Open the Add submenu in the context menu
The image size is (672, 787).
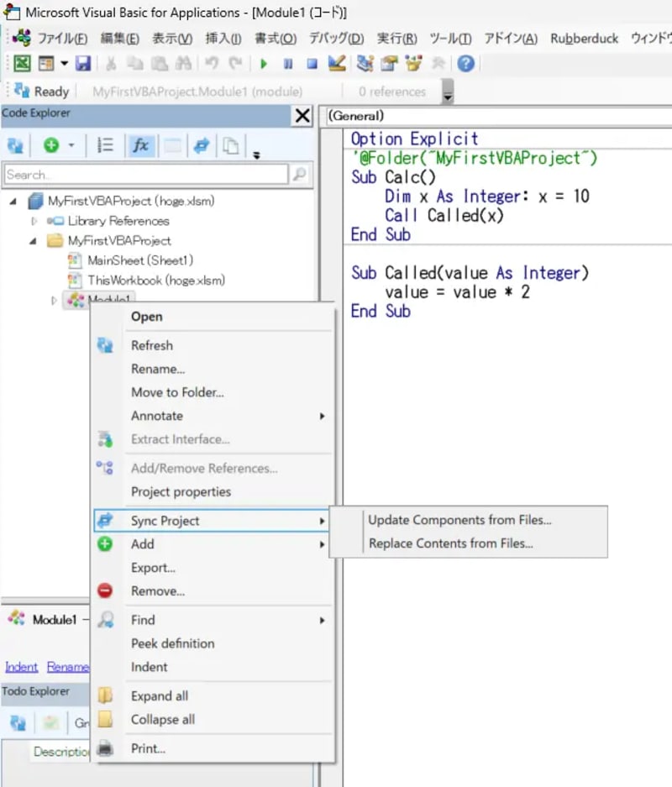pyautogui.click(x=213, y=544)
